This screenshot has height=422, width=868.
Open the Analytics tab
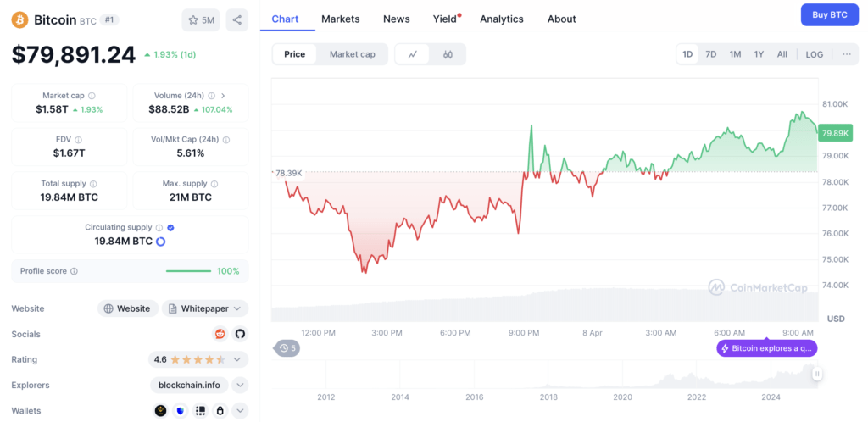502,19
